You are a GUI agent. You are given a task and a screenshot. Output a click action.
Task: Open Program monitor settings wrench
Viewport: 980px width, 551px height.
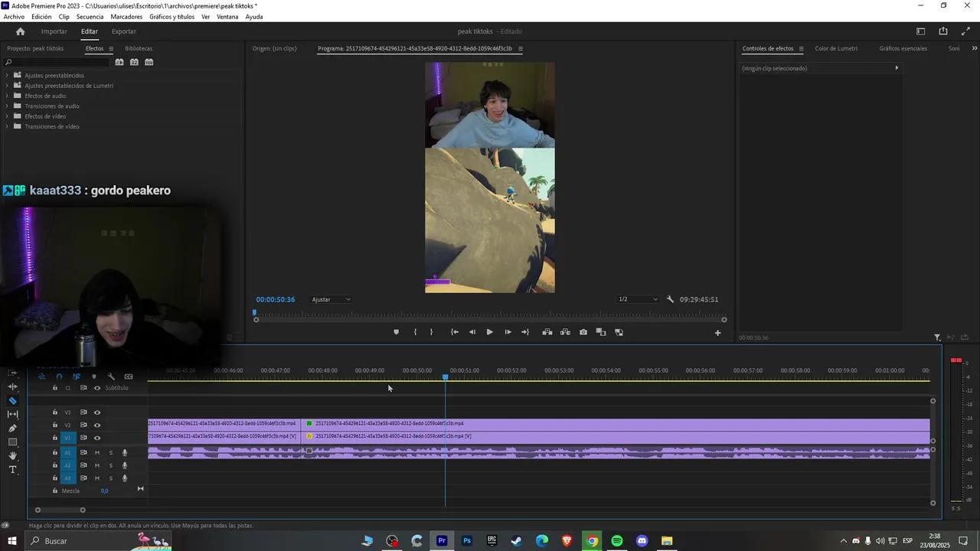point(670,299)
